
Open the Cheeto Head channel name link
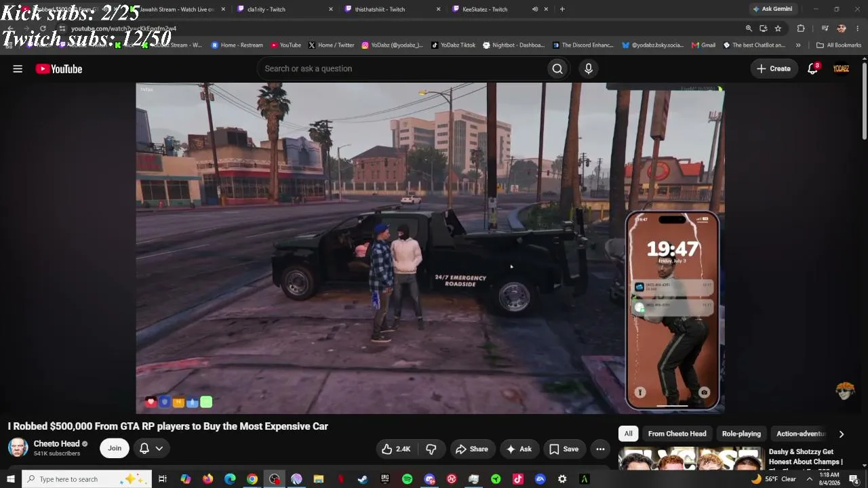tap(56, 444)
